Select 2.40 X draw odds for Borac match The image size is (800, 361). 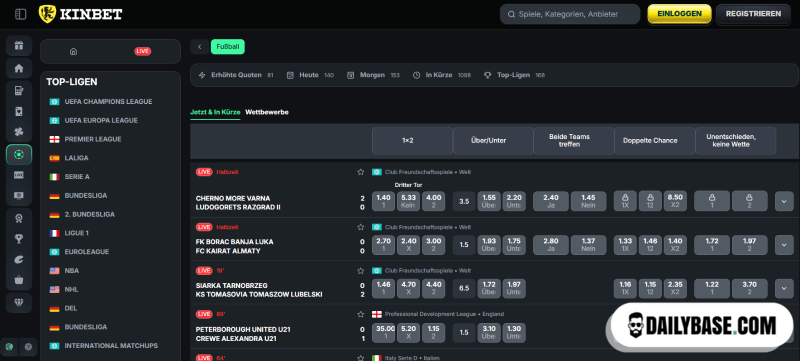tap(408, 245)
